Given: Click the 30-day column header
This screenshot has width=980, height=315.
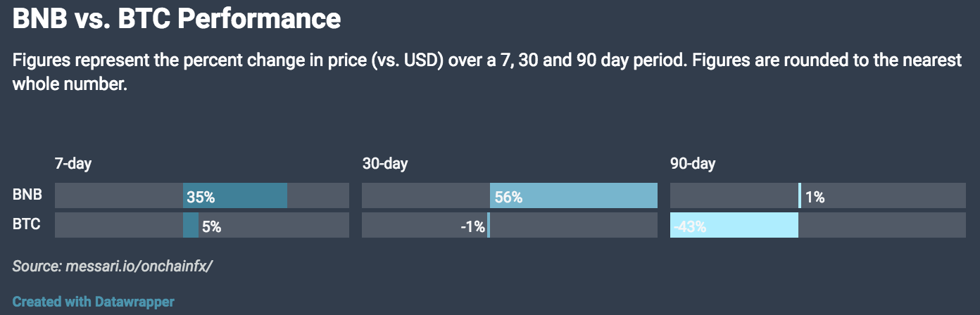Looking at the screenshot, I should tap(385, 164).
